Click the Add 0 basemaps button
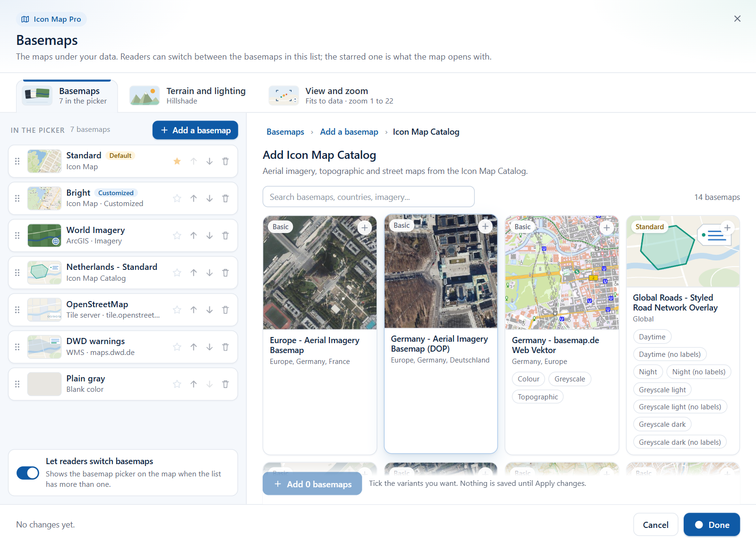This screenshot has width=756, height=544. coord(312,484)
